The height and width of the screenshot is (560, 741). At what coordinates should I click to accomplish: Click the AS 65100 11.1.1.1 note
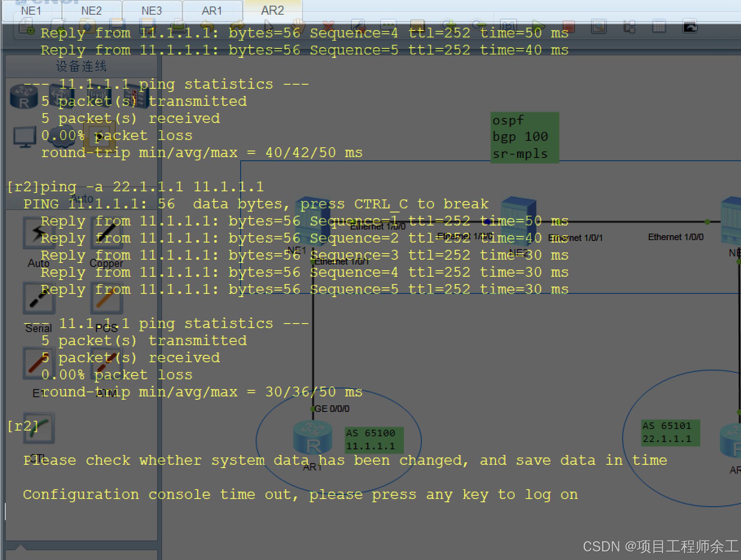pos(374,440)
